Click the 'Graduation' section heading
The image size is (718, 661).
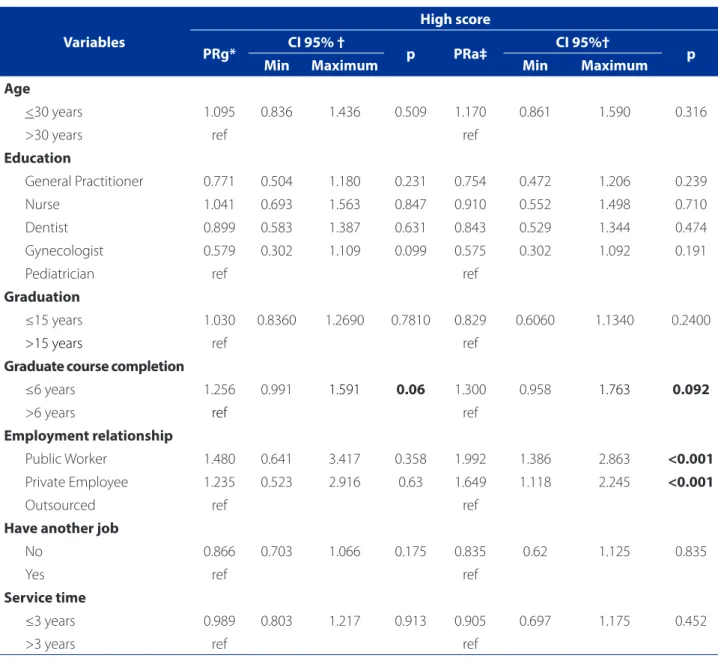pyautogui.click(x=42, y=297)
